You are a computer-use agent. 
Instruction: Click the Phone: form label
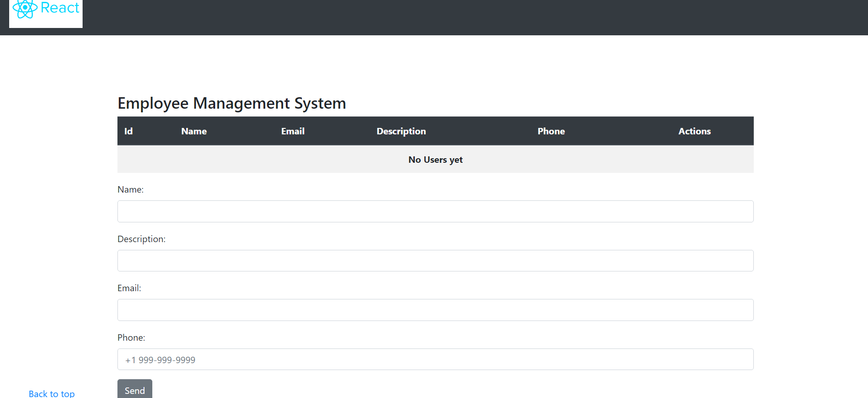131,337
